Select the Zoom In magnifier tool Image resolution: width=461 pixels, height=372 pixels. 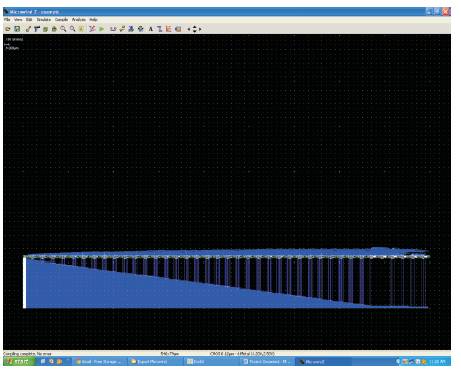coord(63,29)
